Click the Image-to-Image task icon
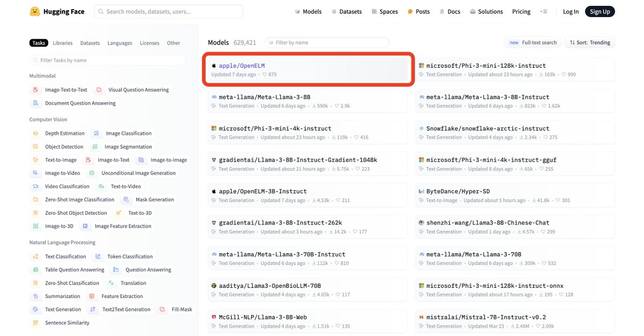 141,160
